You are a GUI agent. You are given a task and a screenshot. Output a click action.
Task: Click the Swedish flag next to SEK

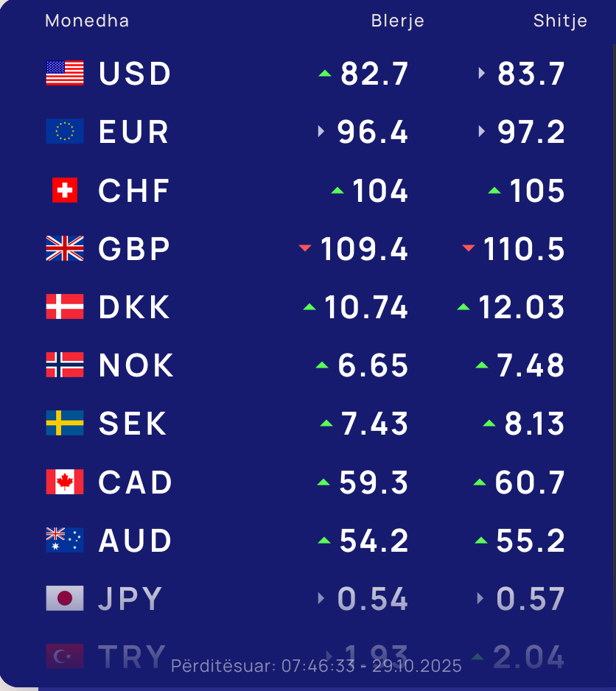[x=65, y=424]
